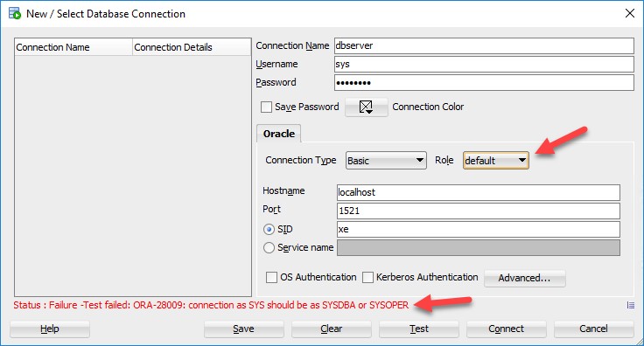Viewport: 644px width, 346px height.
Task: Select the SID radio button
Action: [x=269, y=230]
